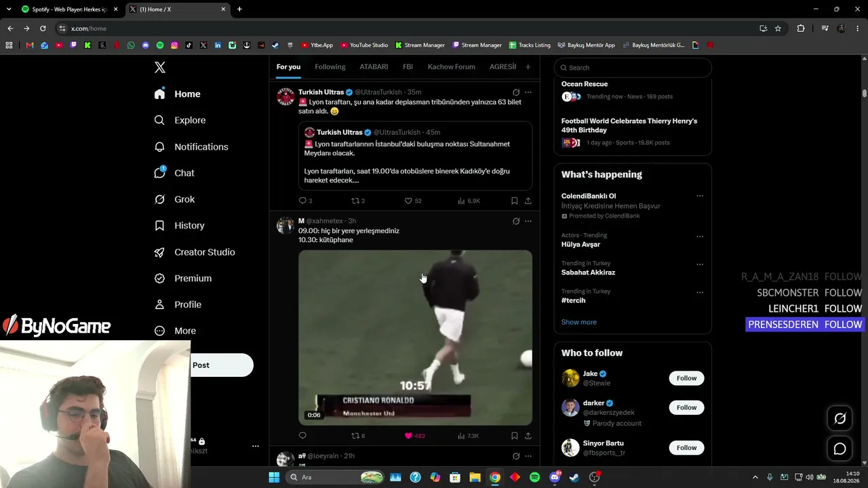The width and height of the screenshot is (868, 488).
Task: Follow Sinyor Bartu in Who to follow
Action: click(686, 447)
